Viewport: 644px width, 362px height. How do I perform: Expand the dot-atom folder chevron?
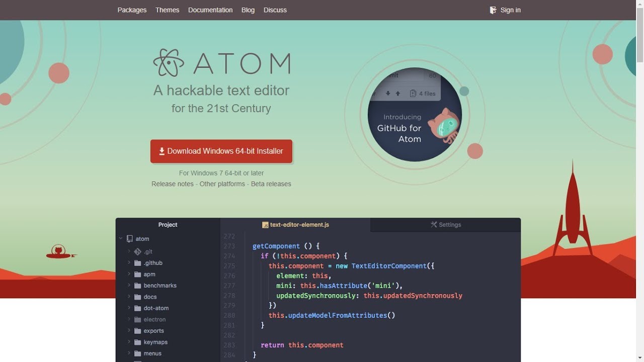129,308
